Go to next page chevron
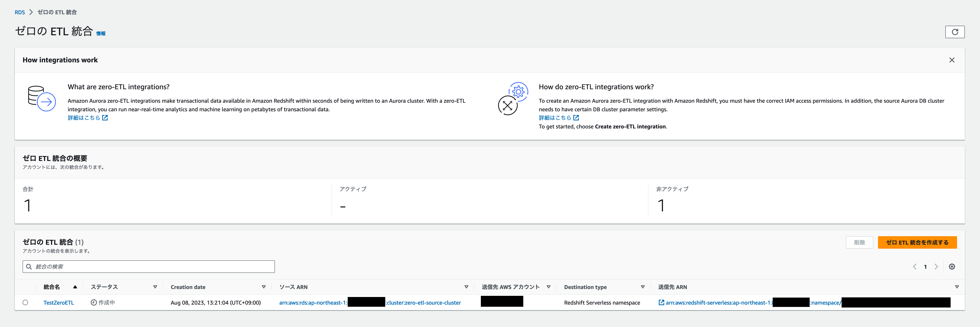The width and height of the screenshot is (980, 327). [x=936, y=267]
